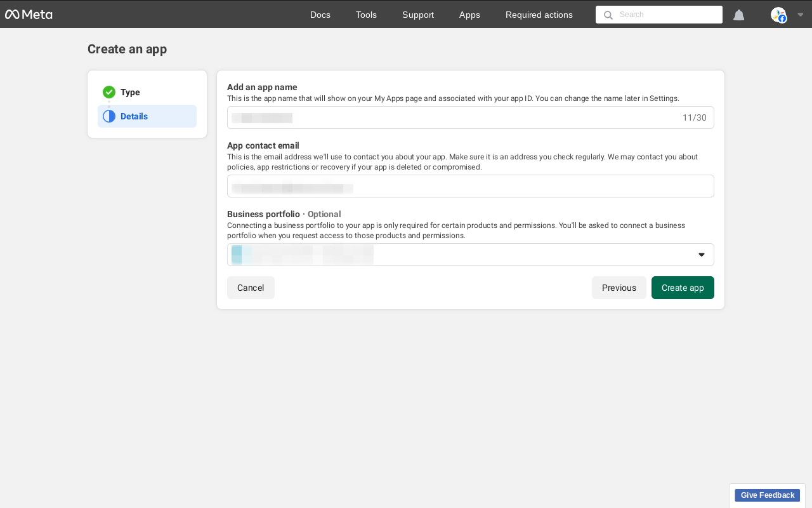Open the profile avatar menu
This screenshot has height=508, width=812.
tap(778, 15)
